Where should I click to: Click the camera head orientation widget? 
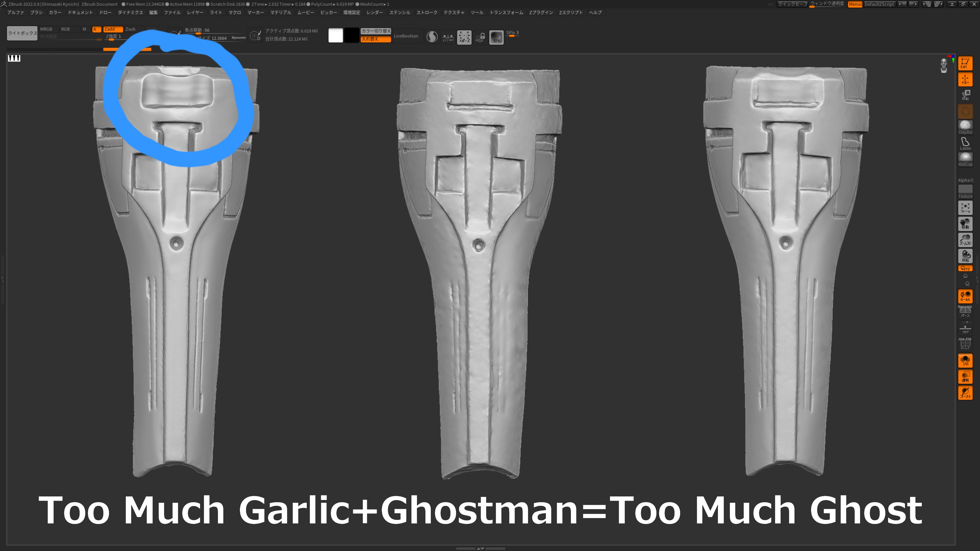coord(944,65)
